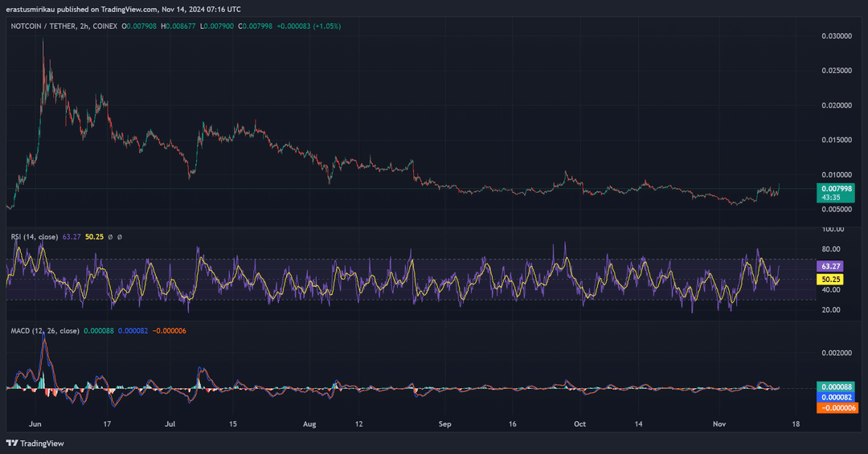Click the high price value H0.008677

181,27
